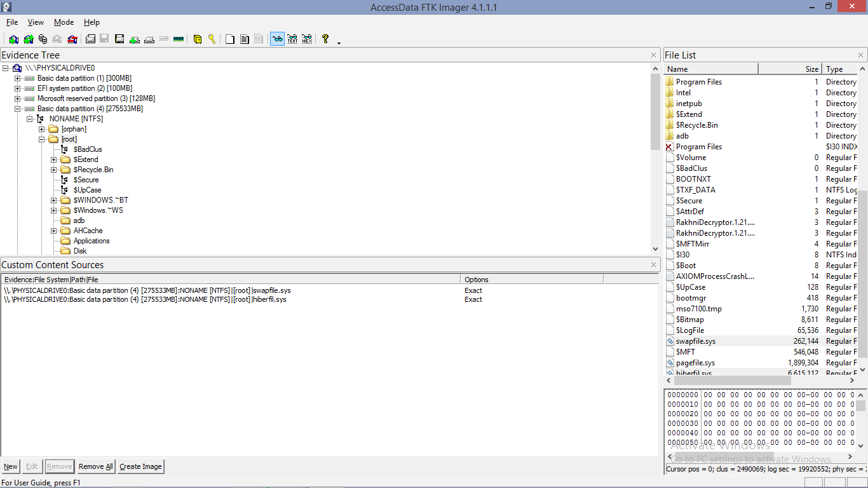Select $Secure item in Evidence Tree
The image size is (868, 488).
pos(86,180)
